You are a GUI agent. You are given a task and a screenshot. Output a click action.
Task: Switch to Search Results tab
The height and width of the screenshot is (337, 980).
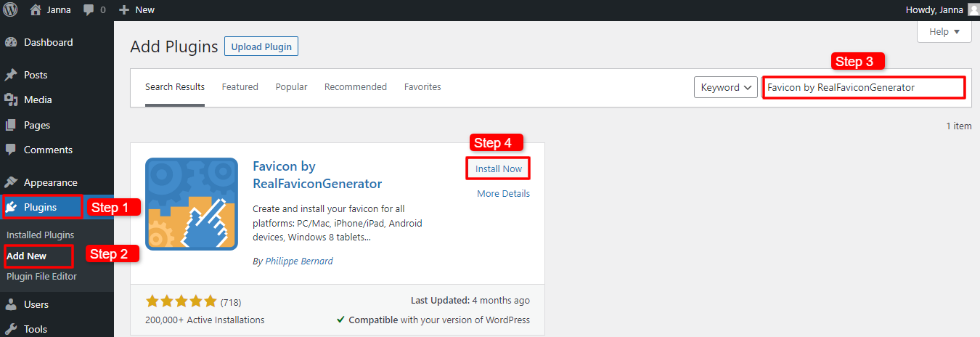coord(175,86)
